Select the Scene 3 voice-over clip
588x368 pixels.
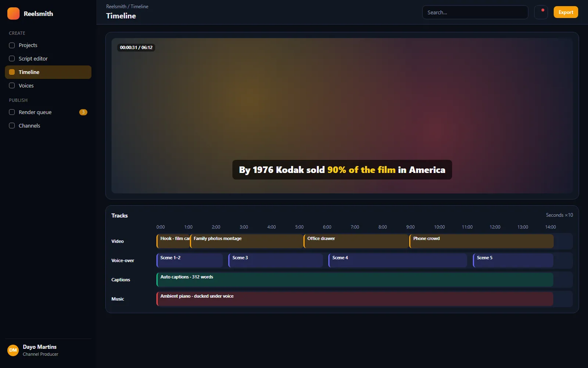pyautogui.click(x=276, y=260)
